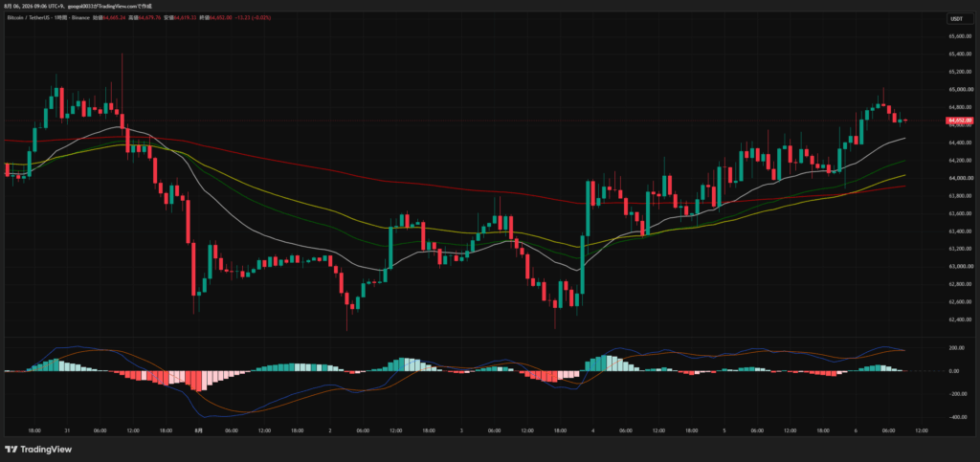Click the 63,200.00 price axis label
980x462 pixels.
click(x=959, y=249)
